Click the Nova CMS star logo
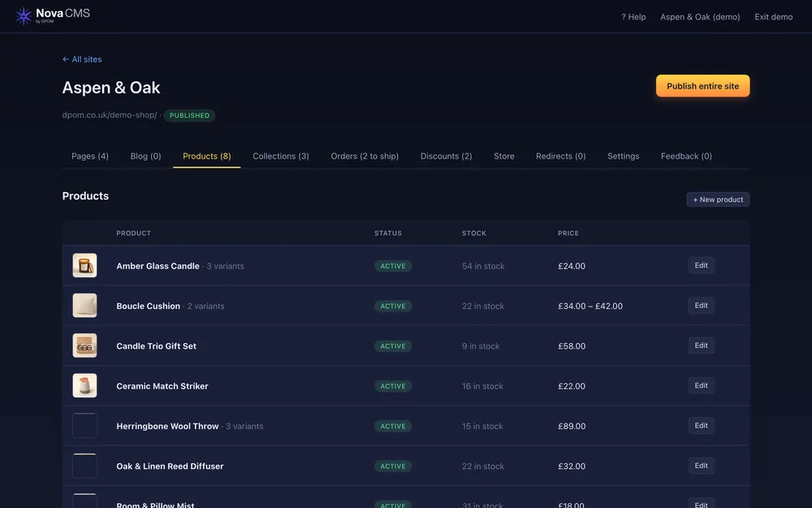Viewport: 812px width, 508px height. pos(24,16)
